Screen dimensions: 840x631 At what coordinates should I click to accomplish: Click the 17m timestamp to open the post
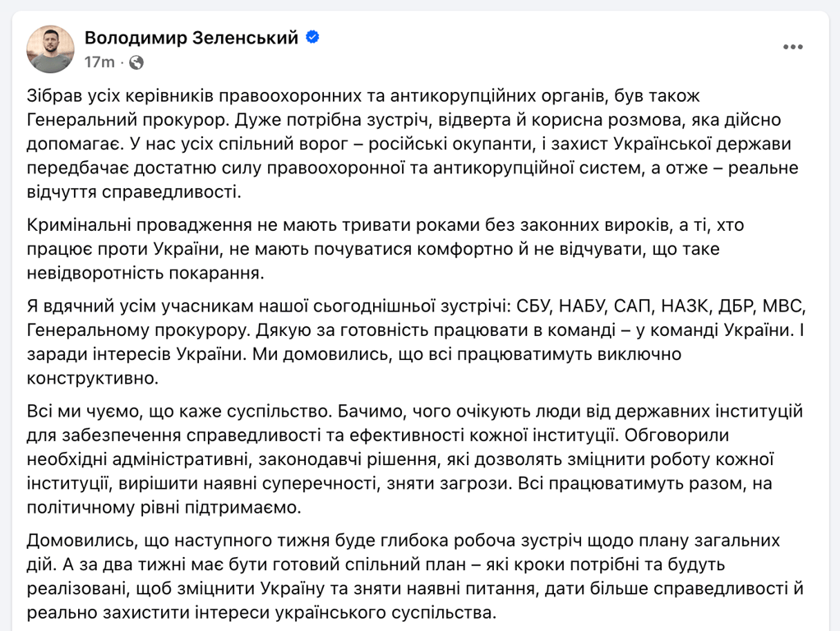point(100,61)
